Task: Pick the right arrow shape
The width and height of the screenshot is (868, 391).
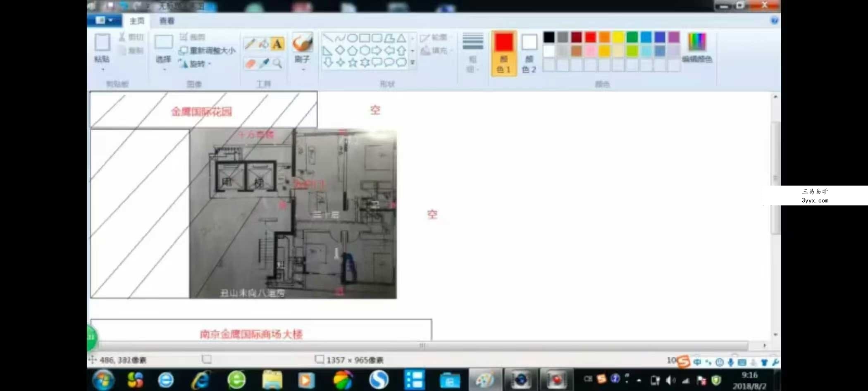Action: coord(377,50)
